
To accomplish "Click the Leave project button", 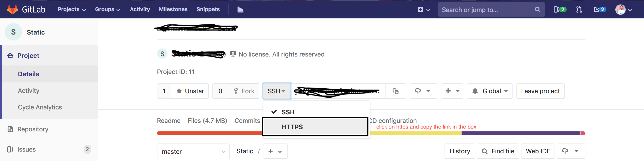I will pyautogui.click(x=540, y=91).
